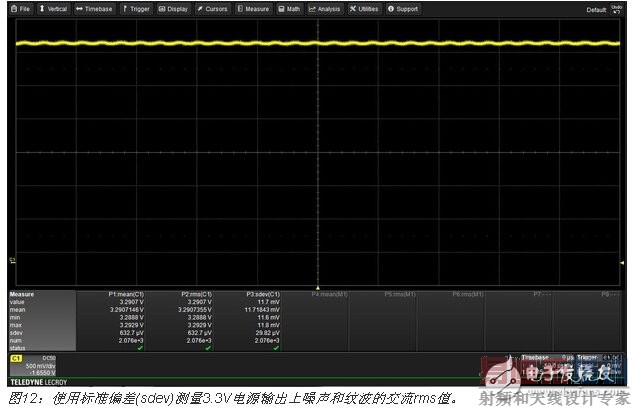Click the Default setup label
The width and height of the screenshot is (633, 408).
[x=596, y=10]
